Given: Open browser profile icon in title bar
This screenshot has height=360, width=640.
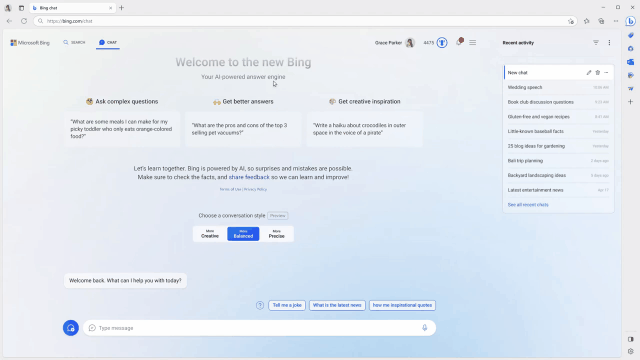Looking at the screenshot, I should [x=8, y=8].
